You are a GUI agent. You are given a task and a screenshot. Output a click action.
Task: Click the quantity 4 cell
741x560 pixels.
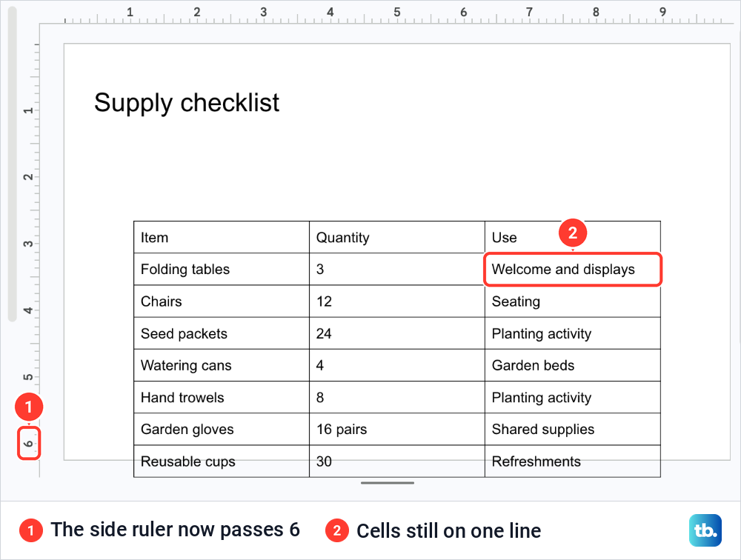(397, 365)
